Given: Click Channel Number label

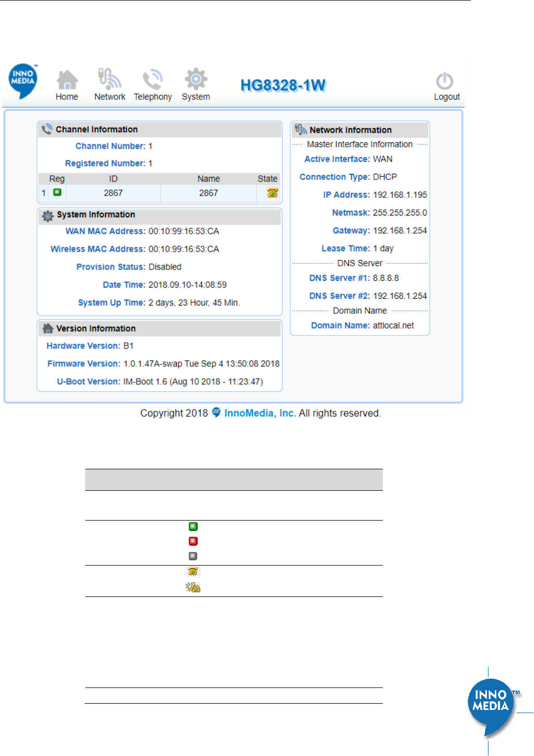Looking at the screenshot, I should 110,146.
